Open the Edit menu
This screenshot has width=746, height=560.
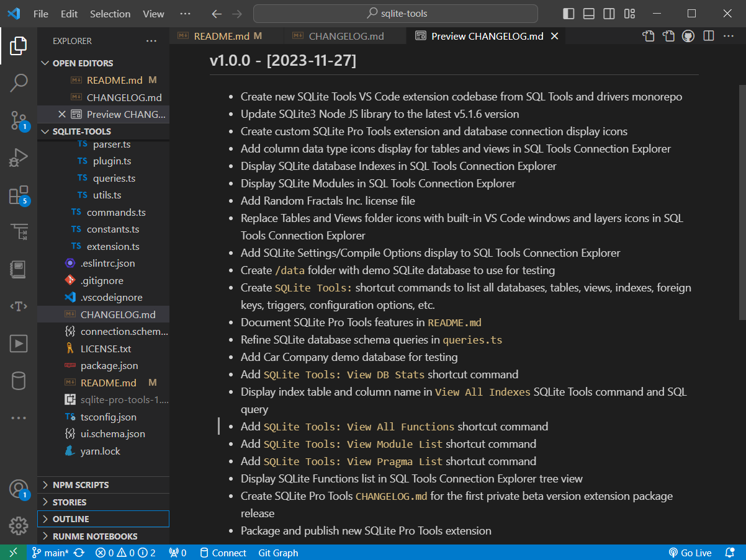pyautogui.click(x=70, y=14)
